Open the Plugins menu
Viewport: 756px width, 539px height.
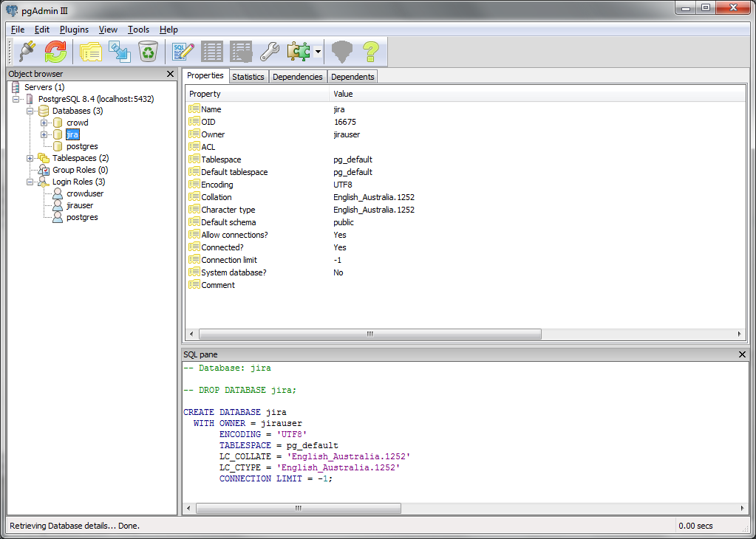(x=74, y=30)
